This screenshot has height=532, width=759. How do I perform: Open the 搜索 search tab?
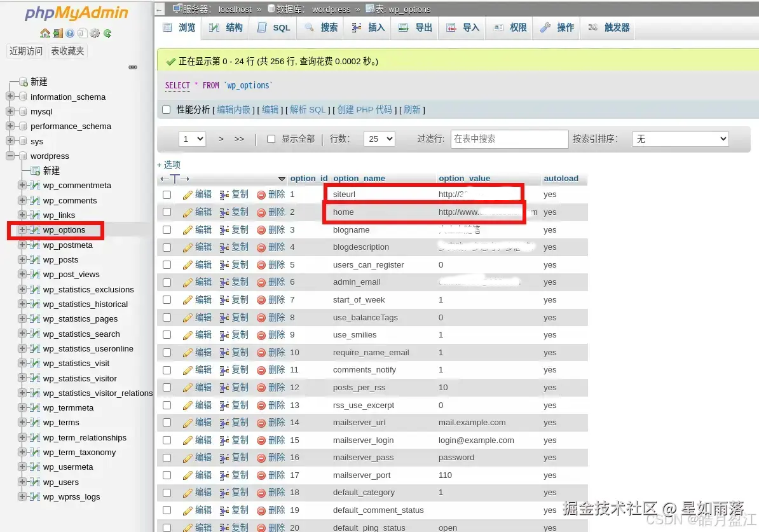point(322,27)
